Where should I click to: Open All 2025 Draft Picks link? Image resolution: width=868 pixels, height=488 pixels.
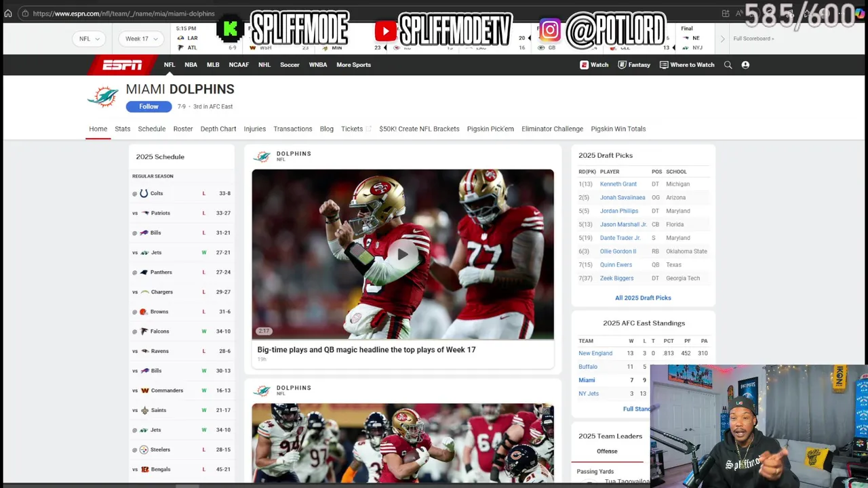(643, 298)
